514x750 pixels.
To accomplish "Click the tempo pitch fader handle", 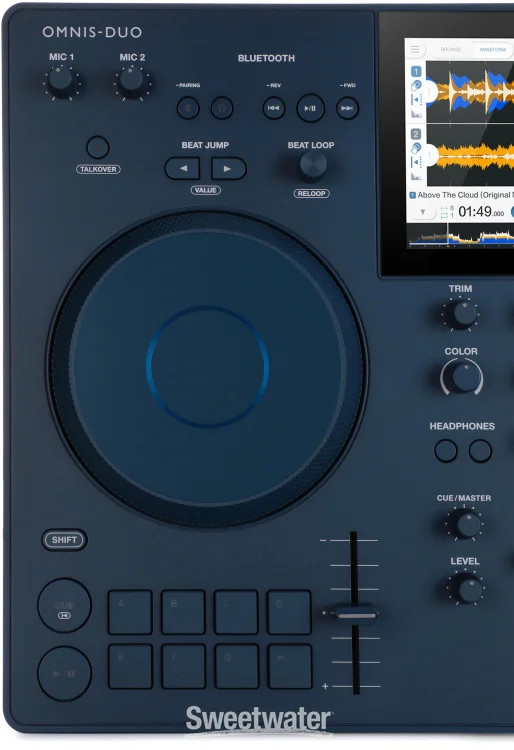I will tap(356, 615).
